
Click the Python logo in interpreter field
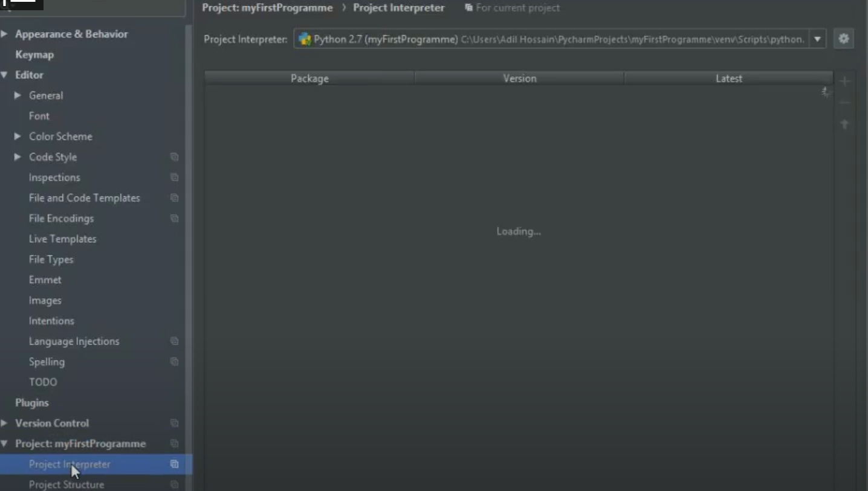[x=305, y=39]
